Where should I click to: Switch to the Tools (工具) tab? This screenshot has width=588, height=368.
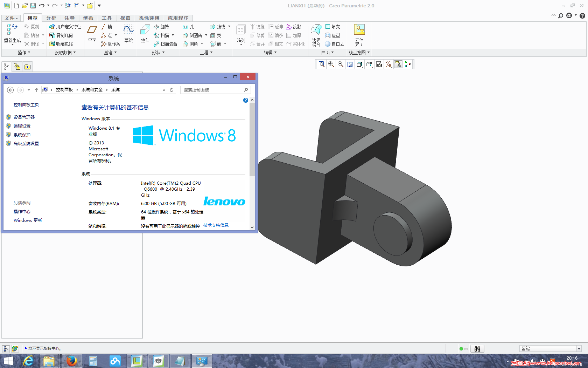(x=107, y=18)
